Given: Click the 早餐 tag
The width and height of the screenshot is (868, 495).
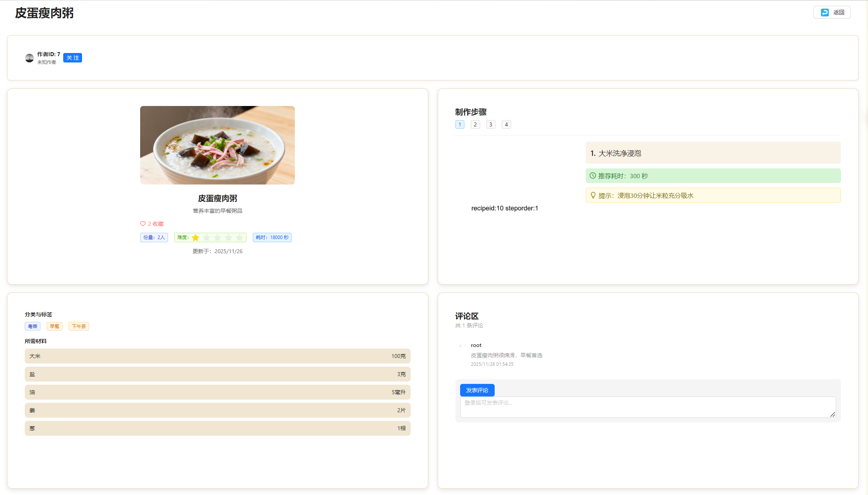Looking at the screenshot, I should 55,326.
